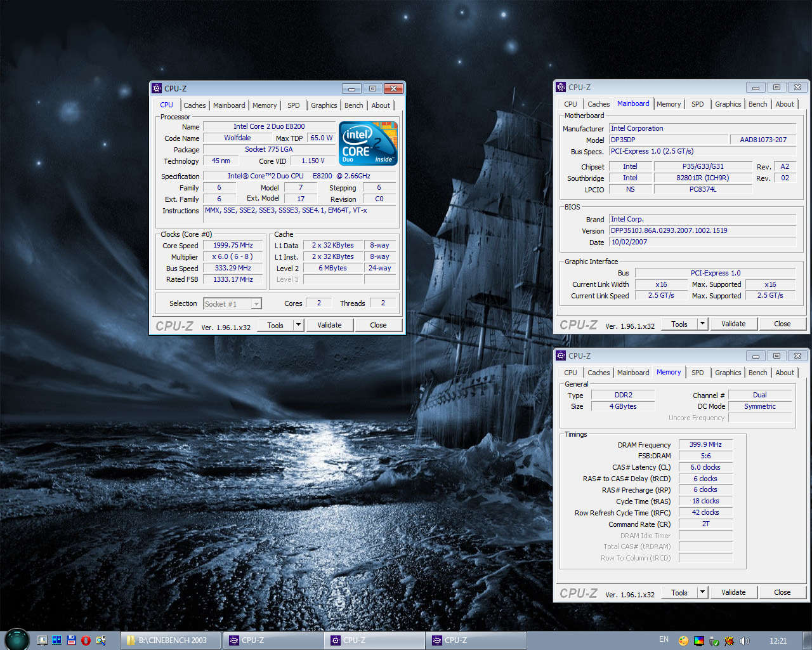Click the color palette tray icon

683,641
